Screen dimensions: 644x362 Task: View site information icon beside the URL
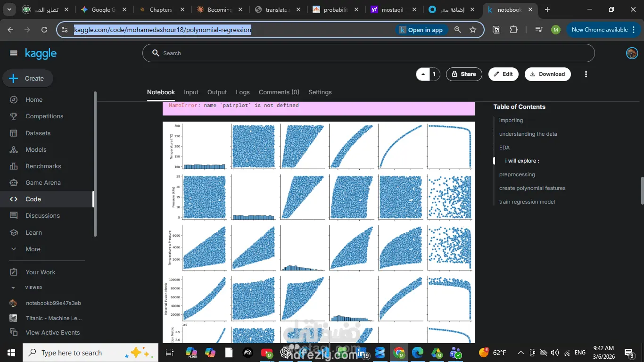click(x=65, y=30)
